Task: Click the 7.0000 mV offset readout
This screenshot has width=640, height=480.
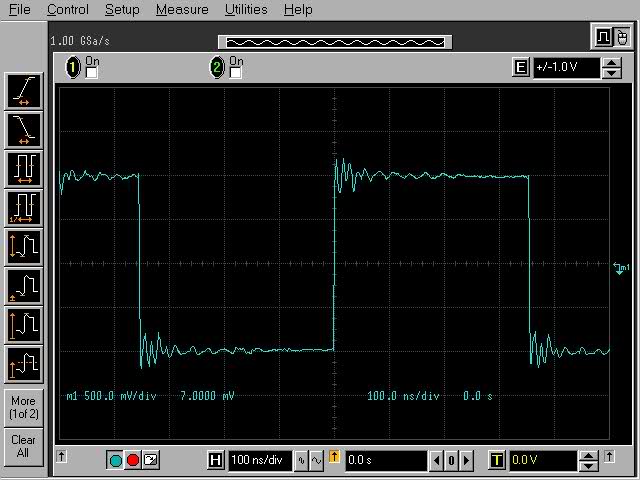Action: [207, 396]
